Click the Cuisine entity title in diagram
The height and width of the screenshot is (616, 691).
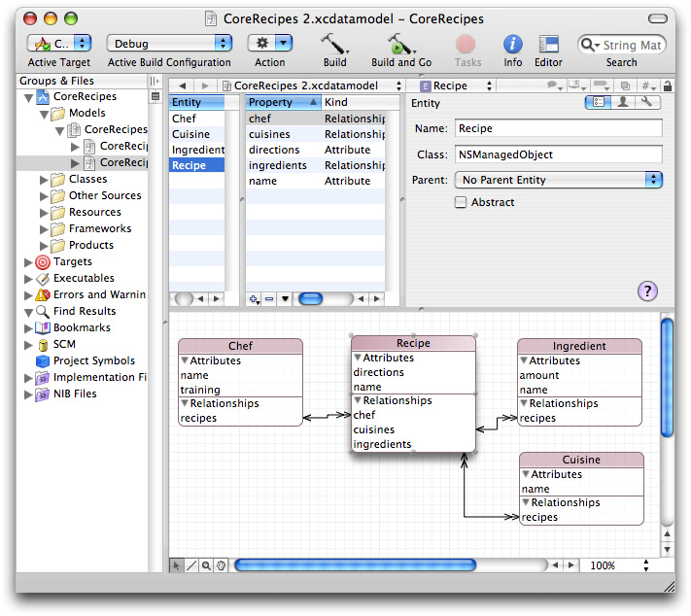[x=581, y=460]
